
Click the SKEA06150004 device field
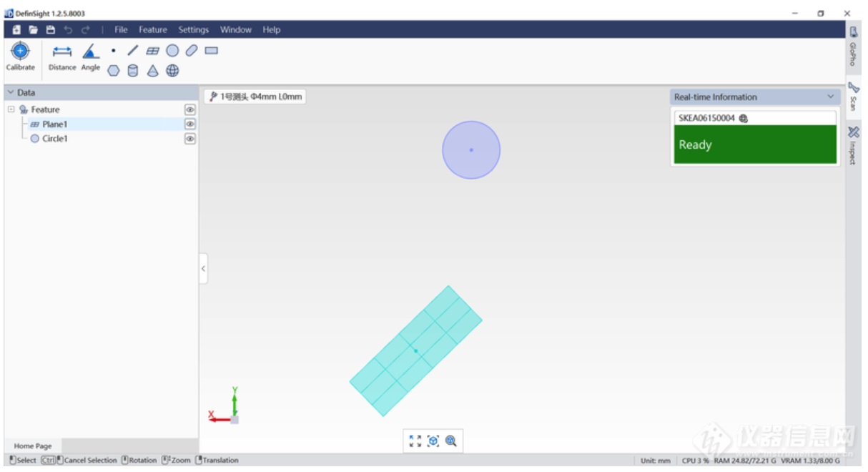pyautogui.click(x=754, y=118)
